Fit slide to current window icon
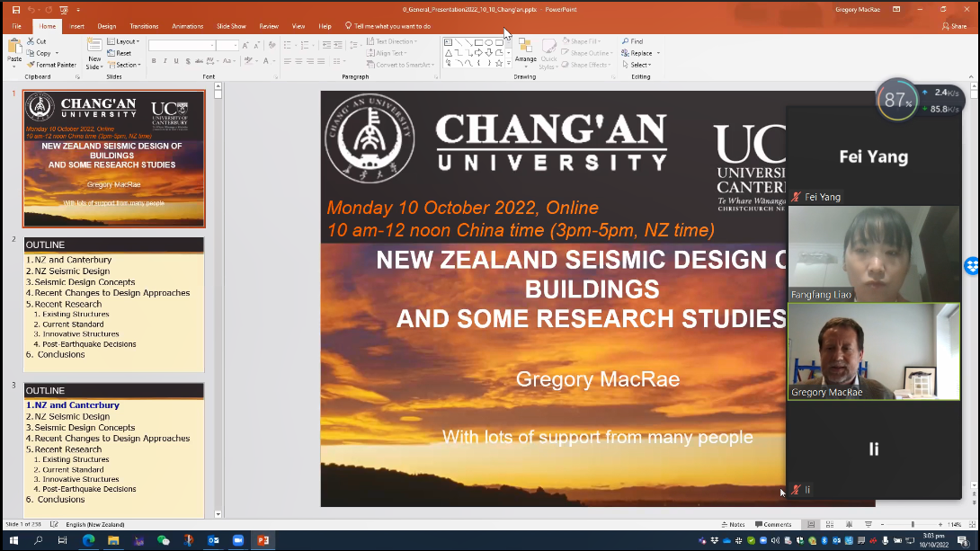 pyautogui.click(x=972, y=524)
